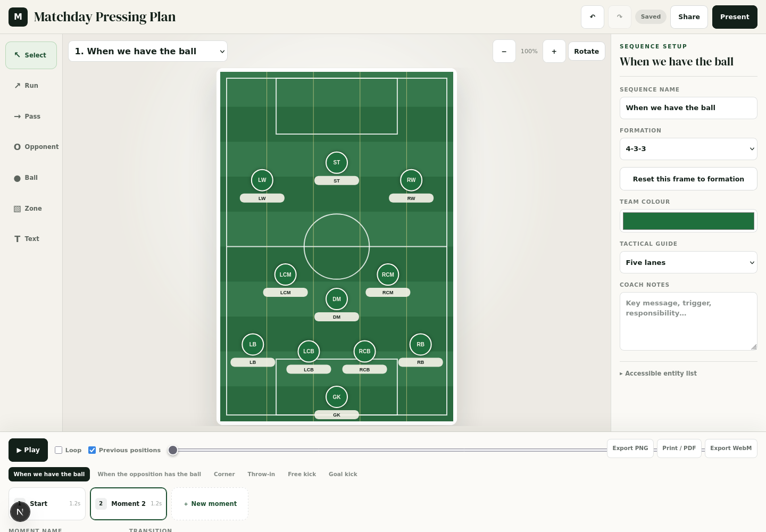Select the LW player token

click(262, 180)
